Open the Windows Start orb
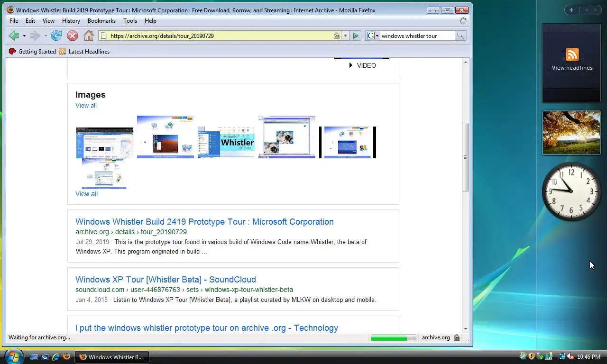The height and width of the screenshot is (364, 607). pos(13,356)
